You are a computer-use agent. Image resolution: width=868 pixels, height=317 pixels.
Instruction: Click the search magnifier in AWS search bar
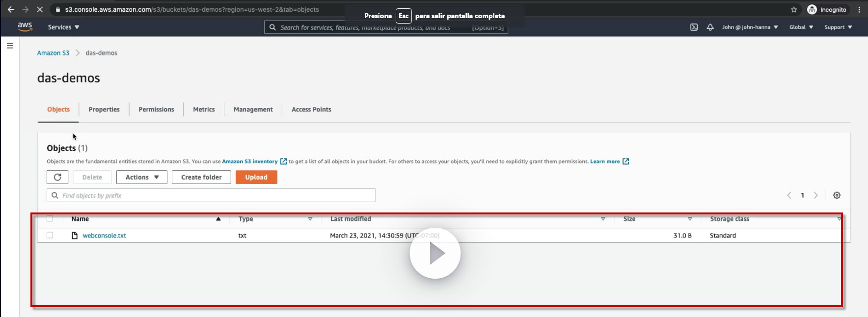[x=272, y=27]
